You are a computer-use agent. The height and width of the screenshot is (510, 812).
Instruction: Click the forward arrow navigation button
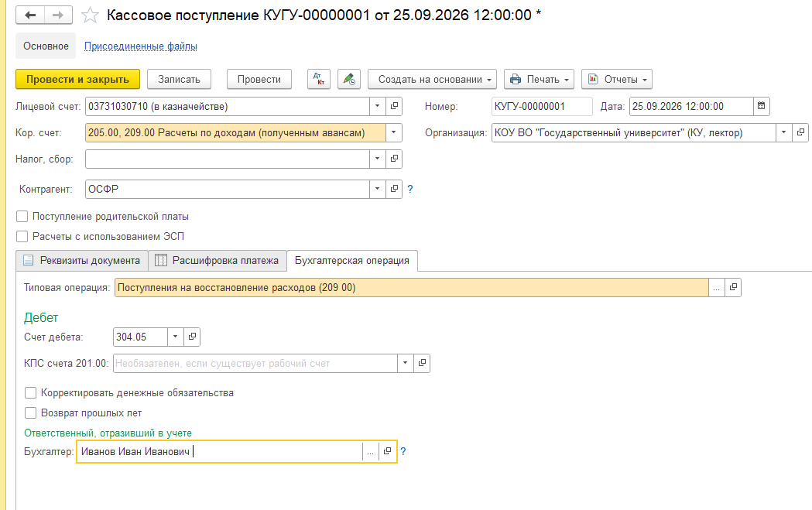coord(58,15)
